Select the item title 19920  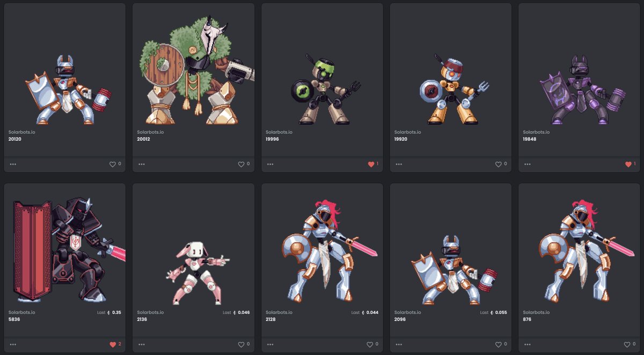click(x=401, y=139)
